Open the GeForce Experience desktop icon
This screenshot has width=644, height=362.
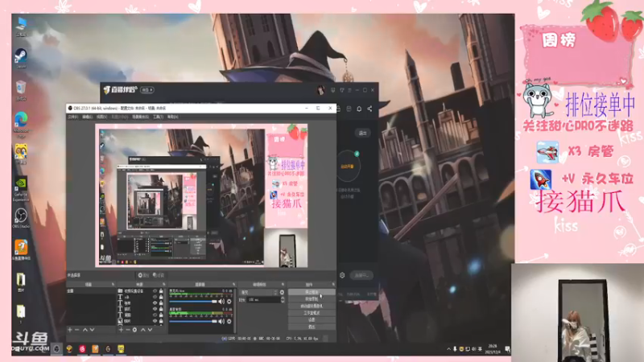(x=21, y=189)
